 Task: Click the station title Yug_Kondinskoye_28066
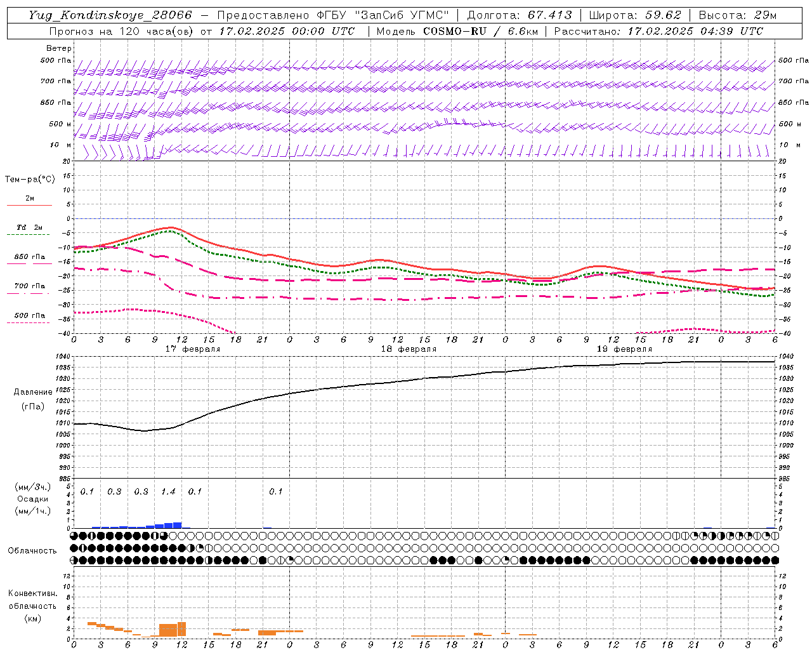pyautogui.click(x=110, y=15)
